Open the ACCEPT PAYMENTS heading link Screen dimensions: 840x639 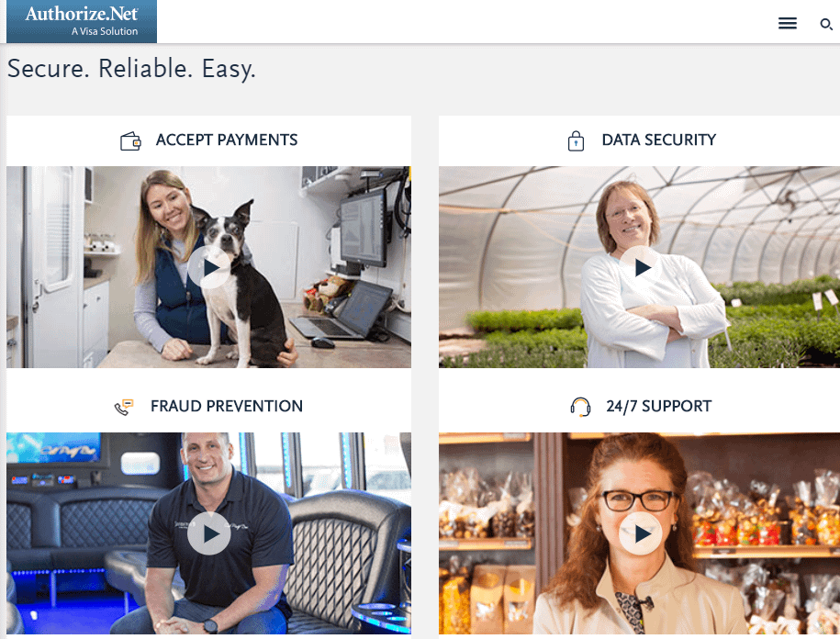click(227, 140)
